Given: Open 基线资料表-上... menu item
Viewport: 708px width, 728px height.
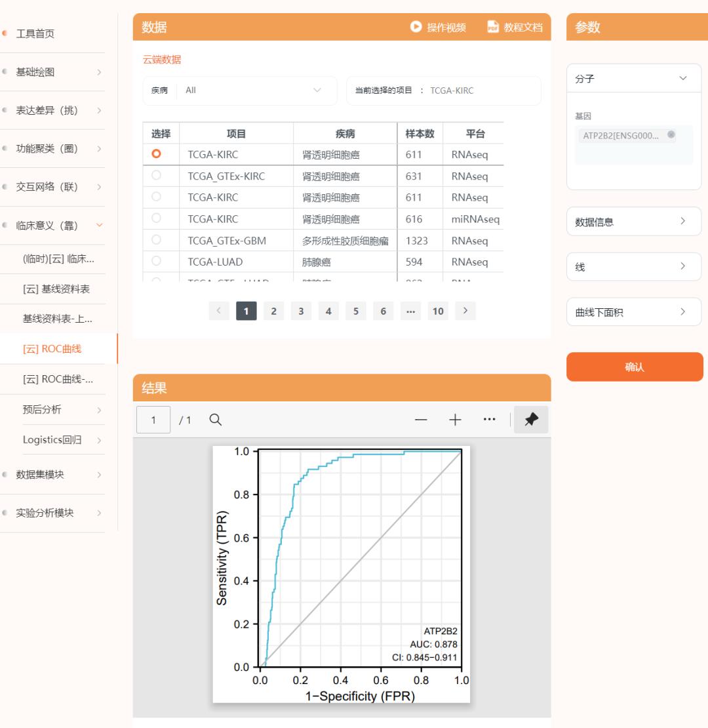Looking at the screenshot, I should point(58,319).
